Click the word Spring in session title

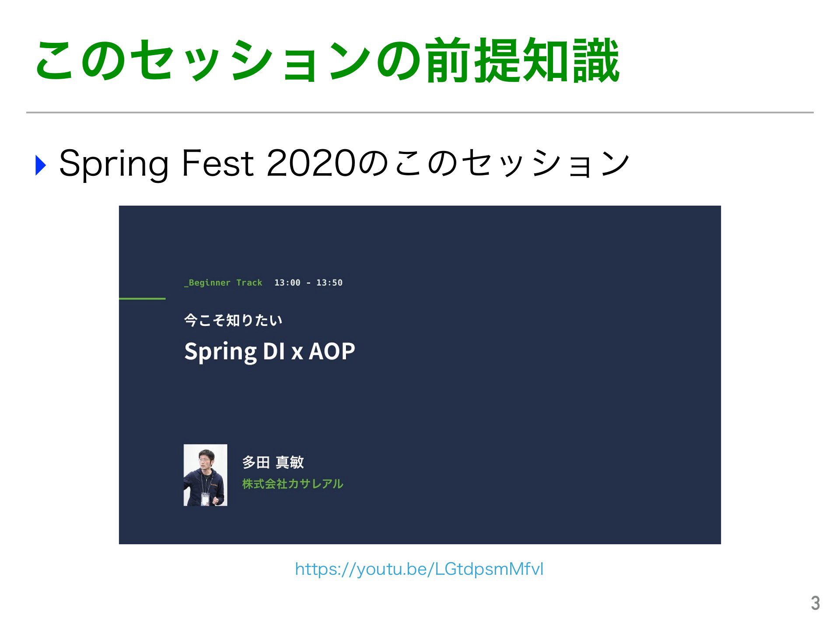click(220, 352)
